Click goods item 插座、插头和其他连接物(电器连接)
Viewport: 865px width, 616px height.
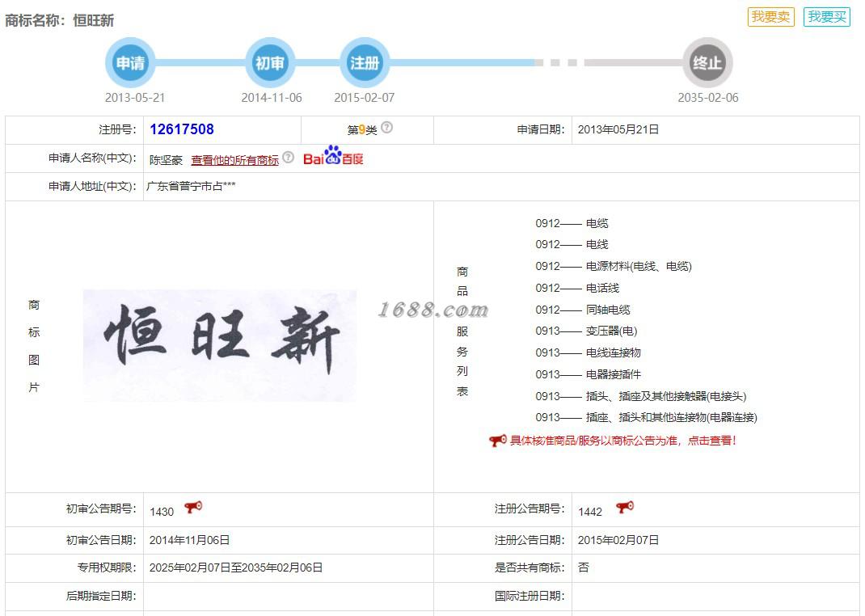[x=646, y=417]
